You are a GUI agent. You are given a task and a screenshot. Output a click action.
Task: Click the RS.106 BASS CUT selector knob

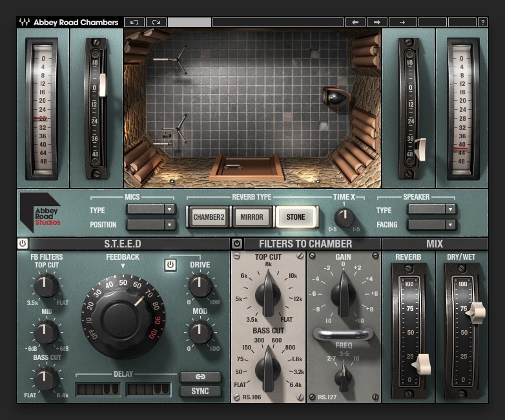(267, 369)
